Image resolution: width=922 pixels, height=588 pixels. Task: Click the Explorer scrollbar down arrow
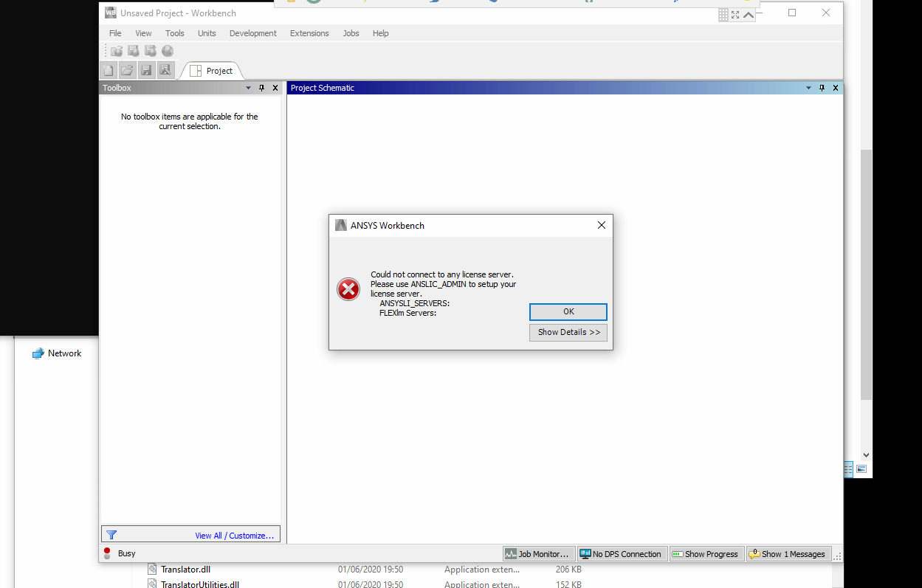(867, 455)
